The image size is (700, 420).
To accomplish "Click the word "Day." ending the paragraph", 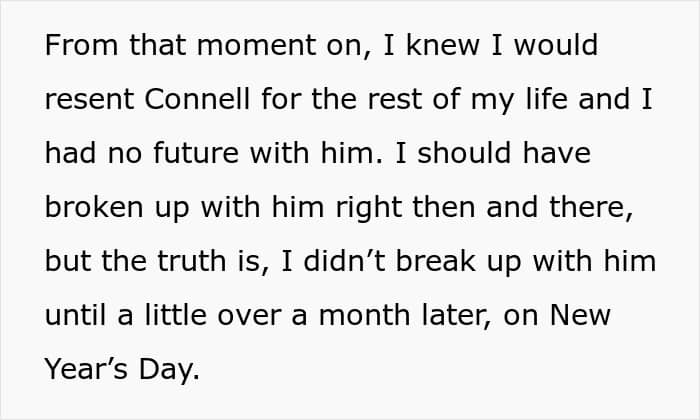I will tap(169, 370).
